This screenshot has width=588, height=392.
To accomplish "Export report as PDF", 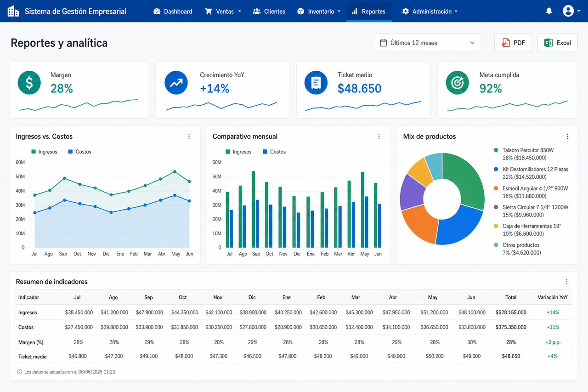I will (x=513, y=43).
